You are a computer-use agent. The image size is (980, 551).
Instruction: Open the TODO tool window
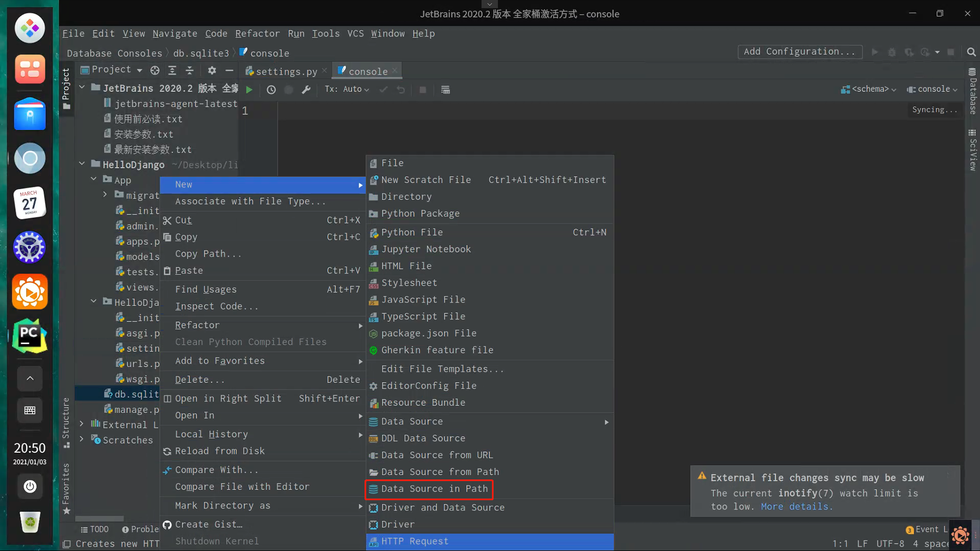pos(95,529)
